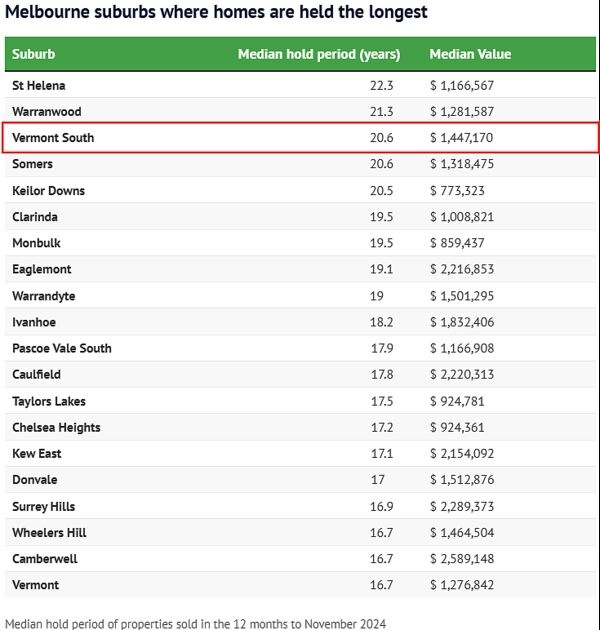Select Eaglemont's hold period of 19.1

(383, 269)
